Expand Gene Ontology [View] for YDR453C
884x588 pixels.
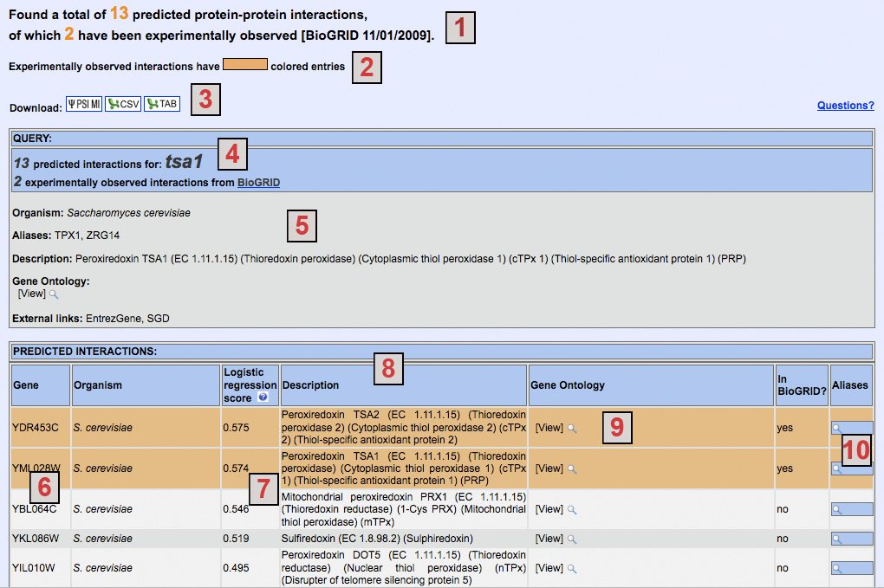[549, 428]
